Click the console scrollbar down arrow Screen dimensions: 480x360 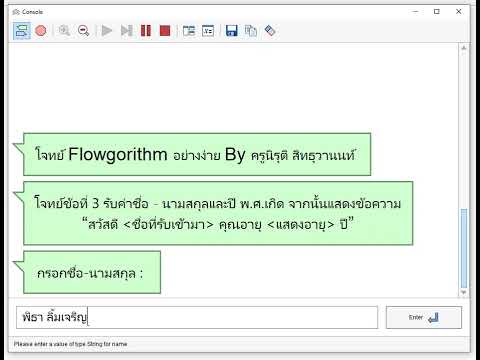(464, 292)
